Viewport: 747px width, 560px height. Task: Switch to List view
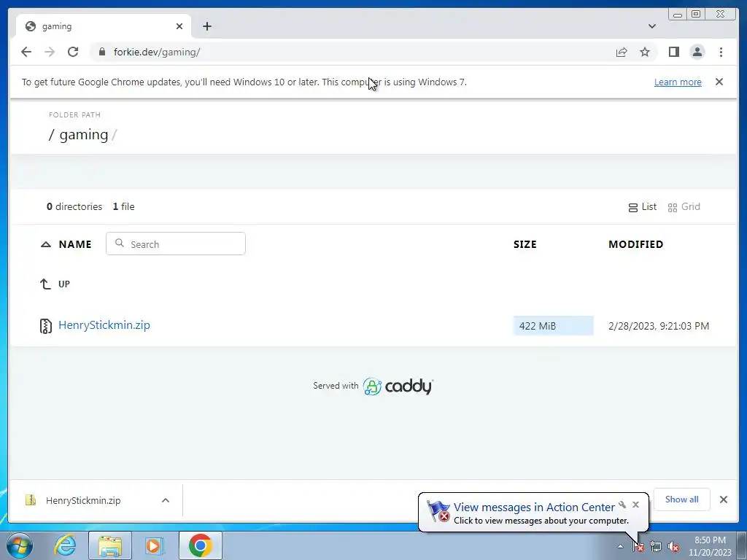click(642, 206)
